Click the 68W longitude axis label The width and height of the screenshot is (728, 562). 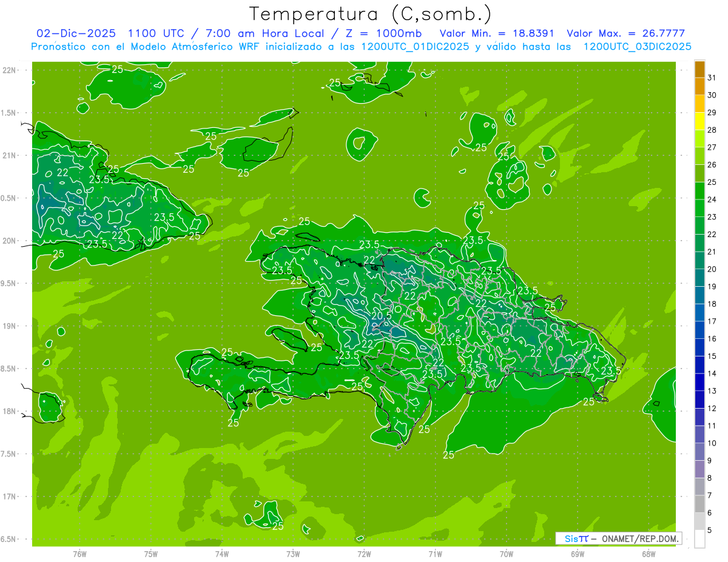point(648,554)
